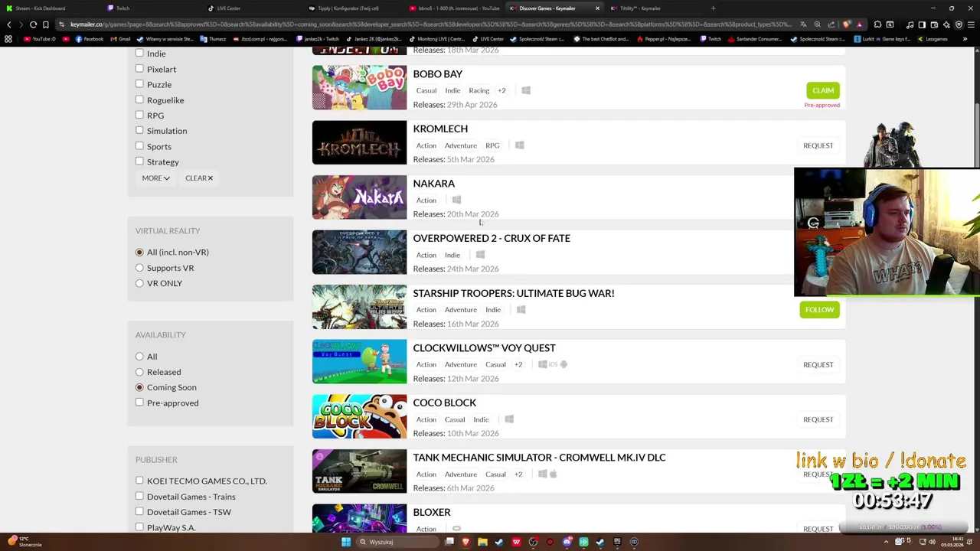The image size is (980, 551).
Task: Click Windows platform icon for KROMLECH
Action: [520, 145]
